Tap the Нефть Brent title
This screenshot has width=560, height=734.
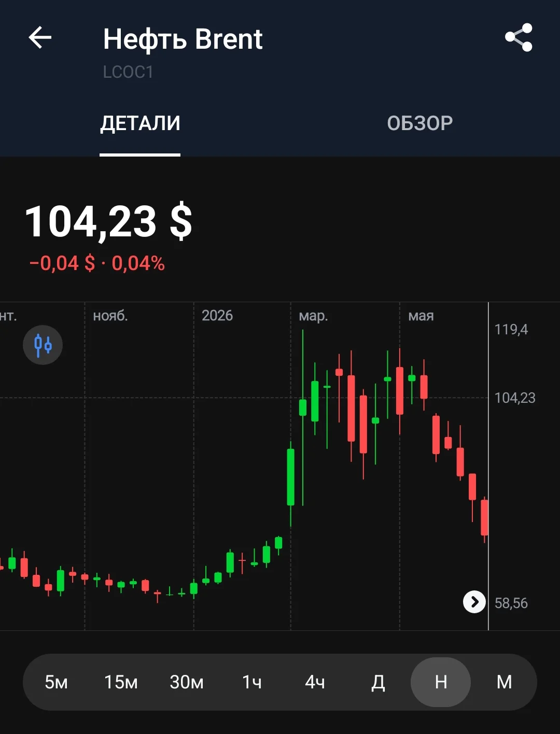click(x=183, y=39)
